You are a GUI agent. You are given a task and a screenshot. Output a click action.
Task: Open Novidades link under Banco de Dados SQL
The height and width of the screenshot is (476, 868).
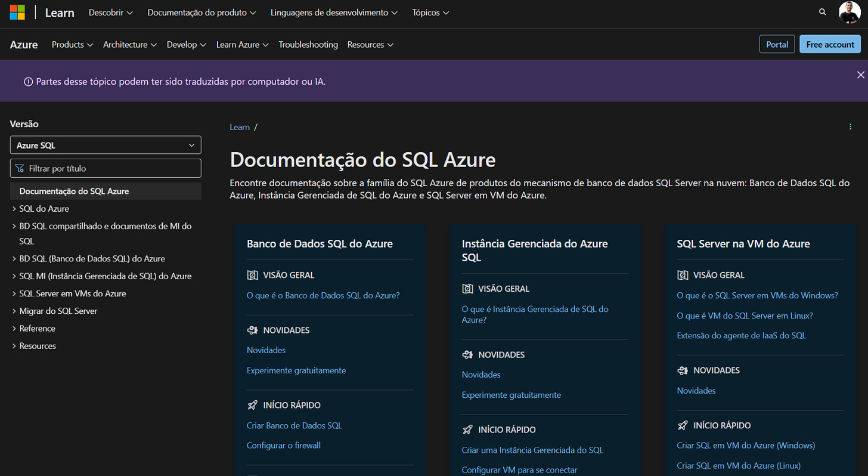[x=266, y=350]
